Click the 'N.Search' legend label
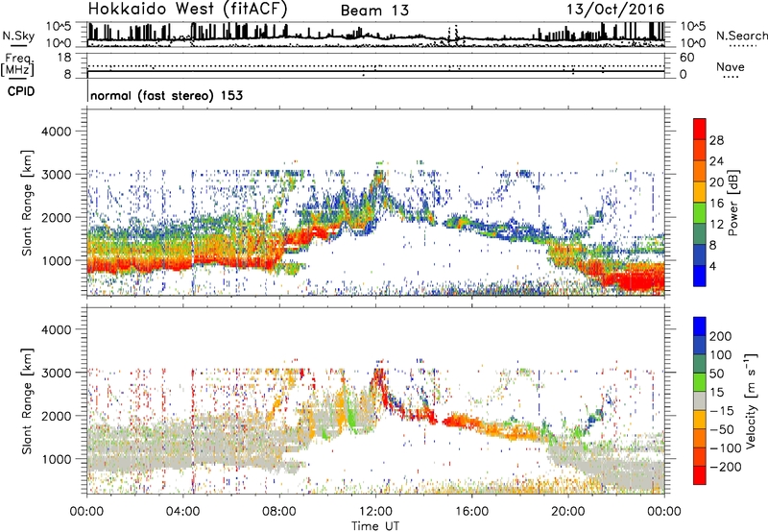 click(742, 36)
